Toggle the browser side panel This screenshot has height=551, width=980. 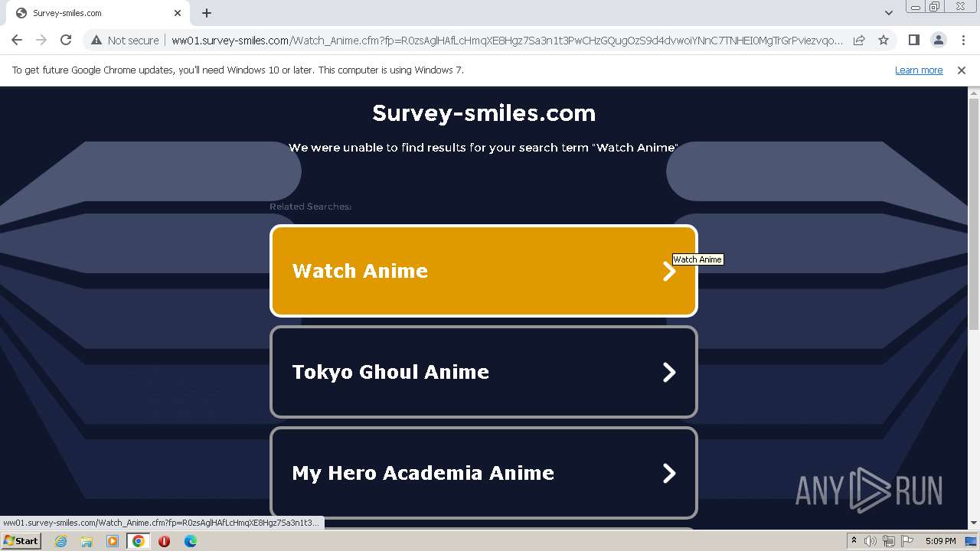(914, 40)
